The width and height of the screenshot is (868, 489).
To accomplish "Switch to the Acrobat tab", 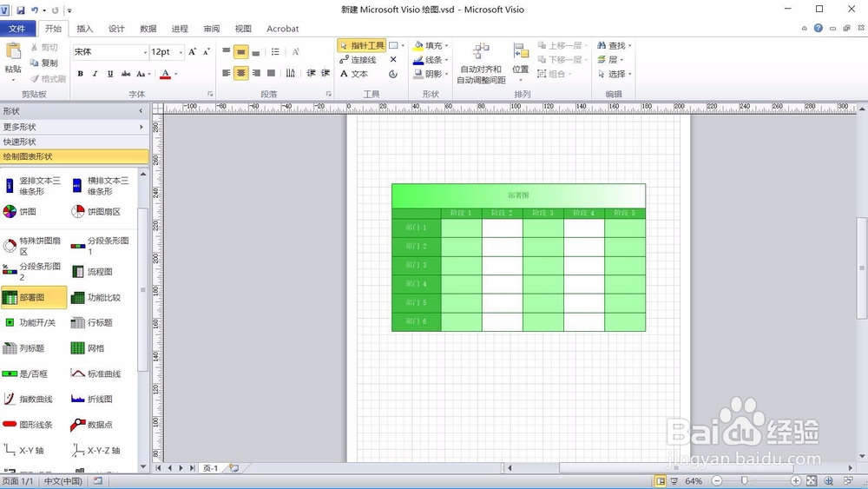I will point(282,29).
